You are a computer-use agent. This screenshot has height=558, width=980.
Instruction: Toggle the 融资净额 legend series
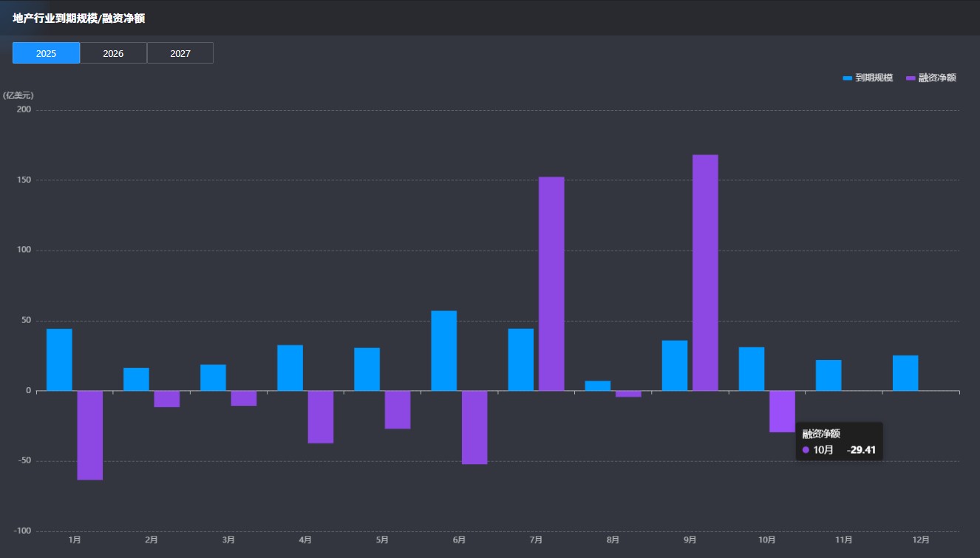(x=937, y=78)
